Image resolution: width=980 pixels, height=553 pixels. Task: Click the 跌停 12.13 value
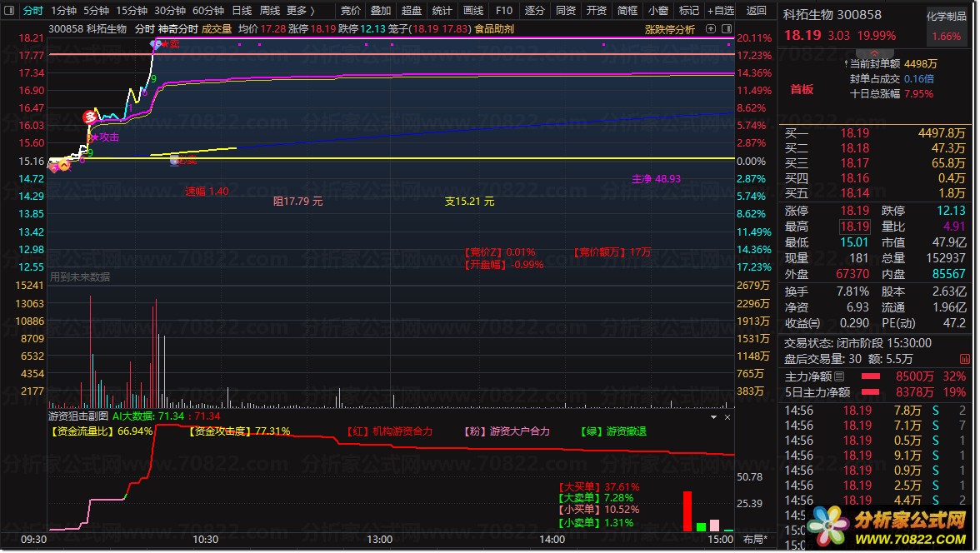coord(951,211)
